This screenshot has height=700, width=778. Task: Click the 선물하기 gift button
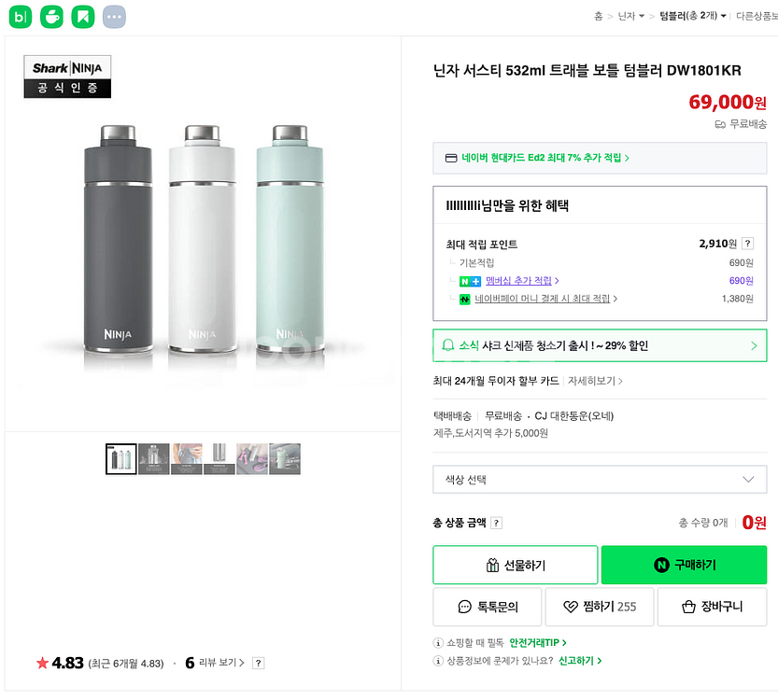(x=515, y=566)
